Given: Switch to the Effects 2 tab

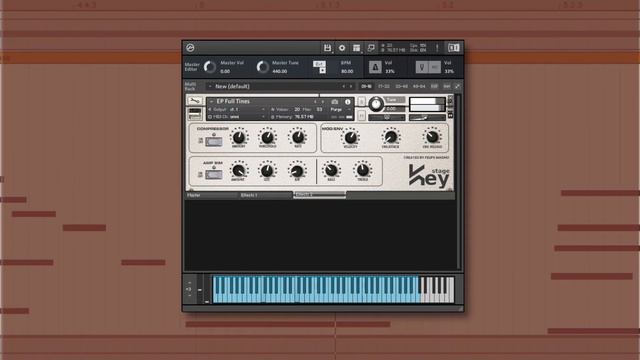Looking at the screenshot, I should (x=320, y=195).
